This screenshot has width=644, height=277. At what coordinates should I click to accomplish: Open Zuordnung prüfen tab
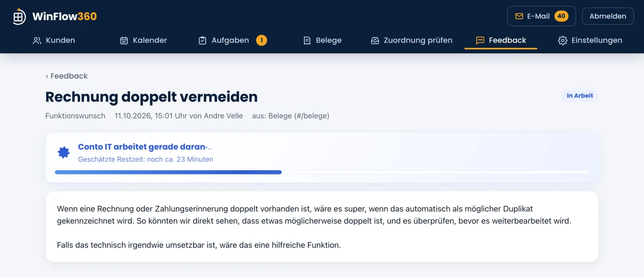click(x=412, y=40)
